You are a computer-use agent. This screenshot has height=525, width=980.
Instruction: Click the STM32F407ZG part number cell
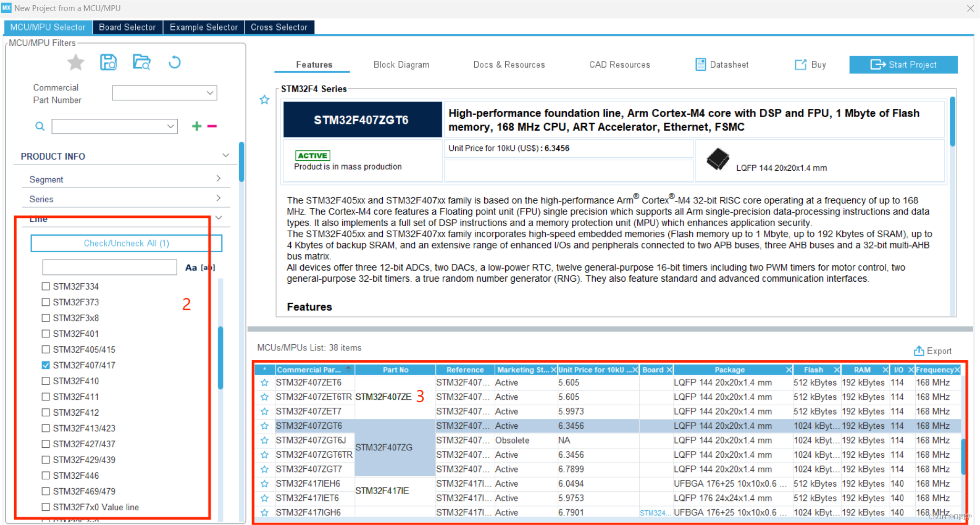click(x=395, y=448)
